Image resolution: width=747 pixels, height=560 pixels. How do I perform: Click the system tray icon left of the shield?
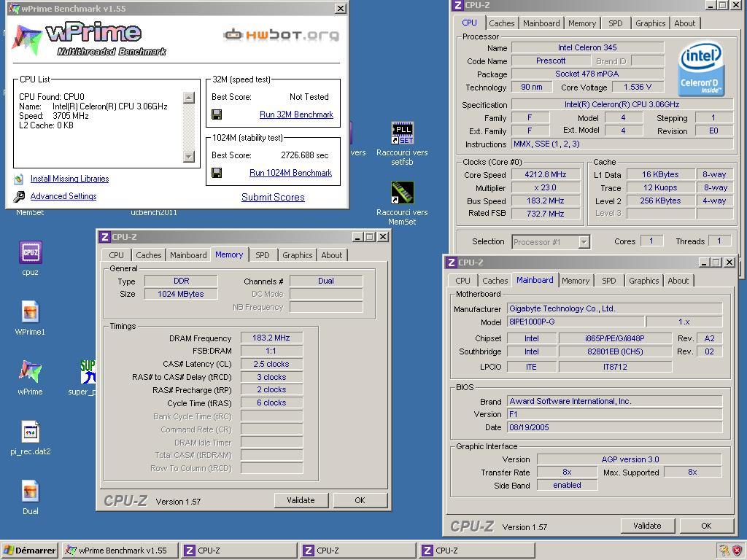click(x=723, y=551)
